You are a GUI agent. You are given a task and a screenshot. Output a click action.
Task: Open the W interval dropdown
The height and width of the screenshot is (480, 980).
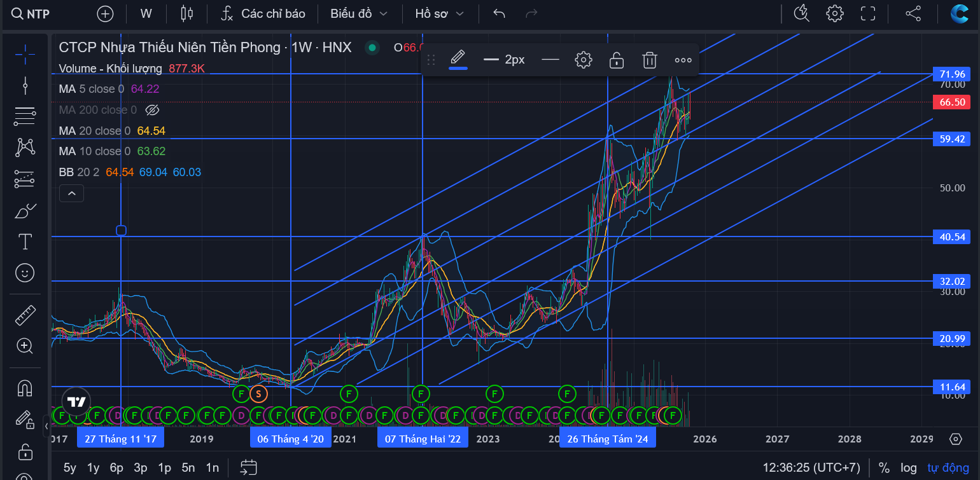(x=146, y=13)
